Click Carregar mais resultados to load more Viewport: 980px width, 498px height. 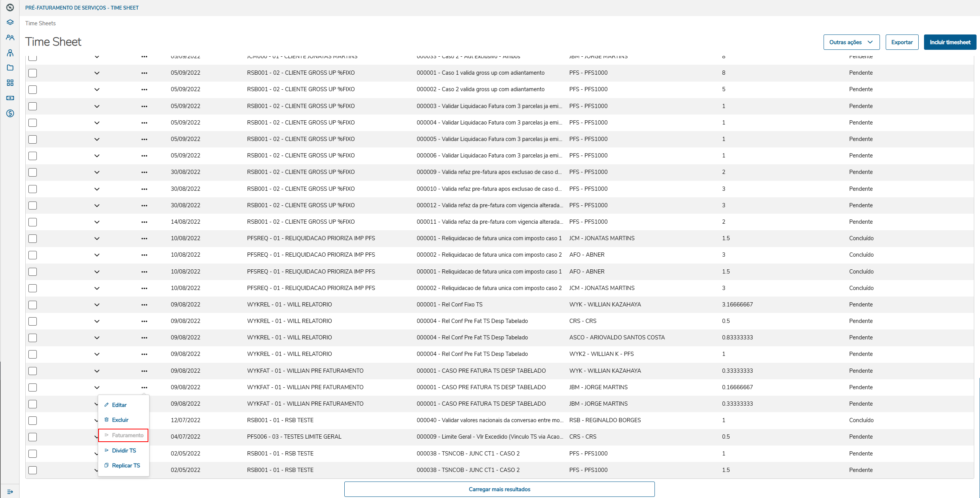click(x=499, y=489)
